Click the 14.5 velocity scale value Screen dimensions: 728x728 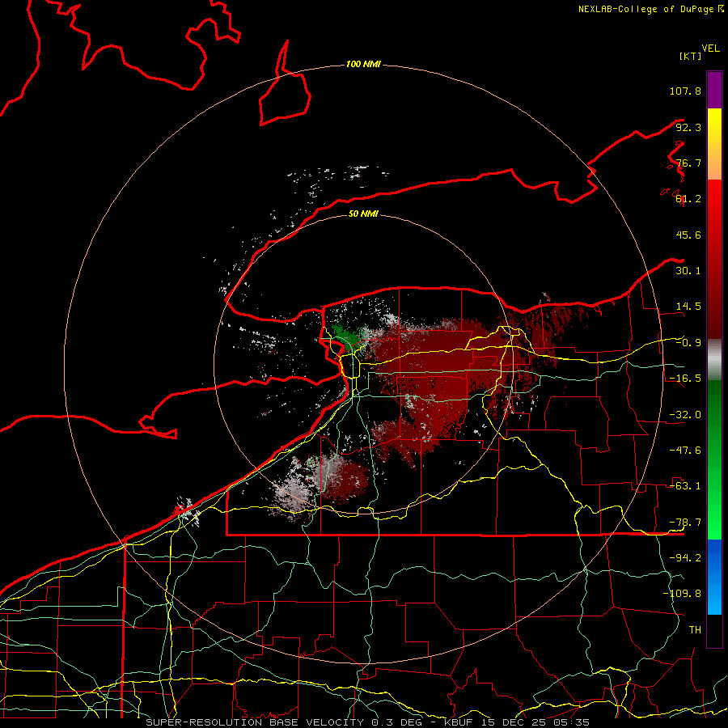(x=688, y=307)
